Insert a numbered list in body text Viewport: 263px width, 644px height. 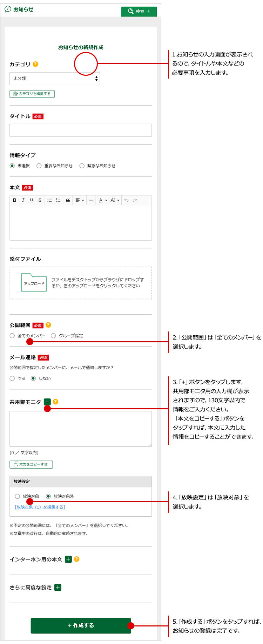(58, 200)
